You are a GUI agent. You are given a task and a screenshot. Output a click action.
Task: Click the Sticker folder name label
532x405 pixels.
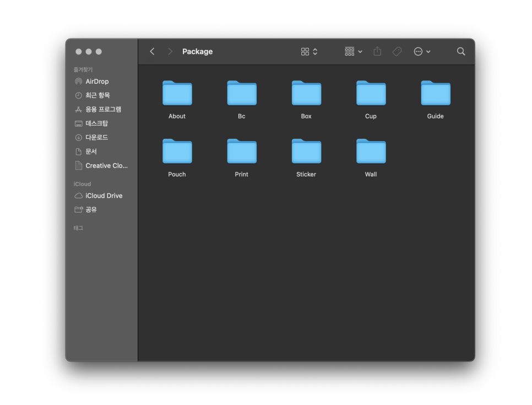pyautogui.click(x=306, y=174)
